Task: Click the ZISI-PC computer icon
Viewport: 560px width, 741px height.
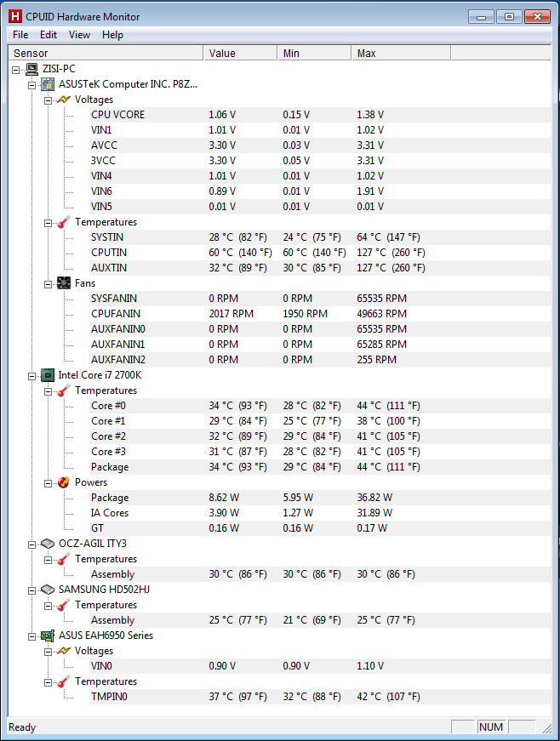Action: [31, 69]
